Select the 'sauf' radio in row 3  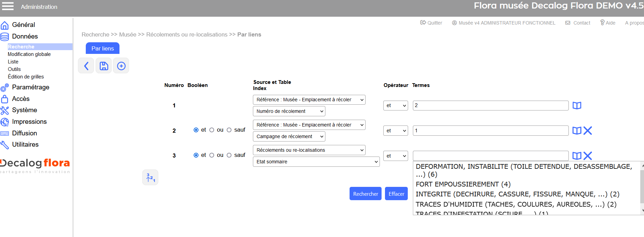(x=229, y=155)
